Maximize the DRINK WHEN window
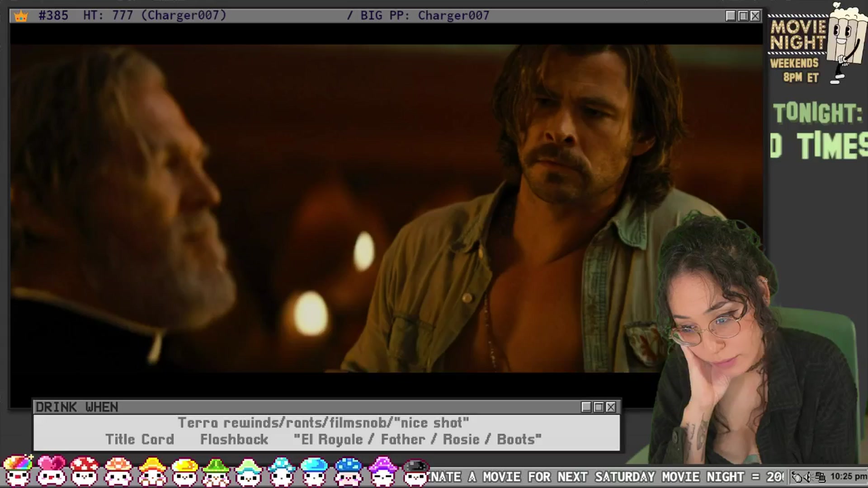The height and width of the screenshot is (488, 868). click(x=599, y=407)
